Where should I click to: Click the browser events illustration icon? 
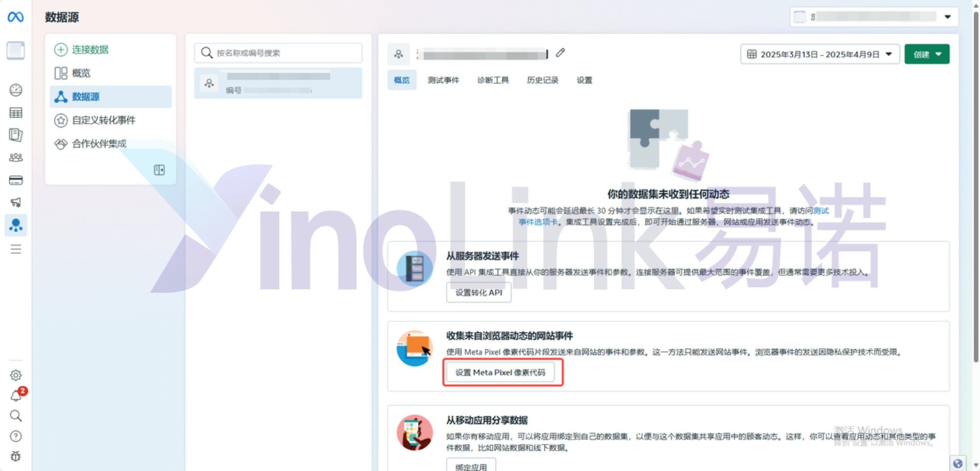click(415, 348)
